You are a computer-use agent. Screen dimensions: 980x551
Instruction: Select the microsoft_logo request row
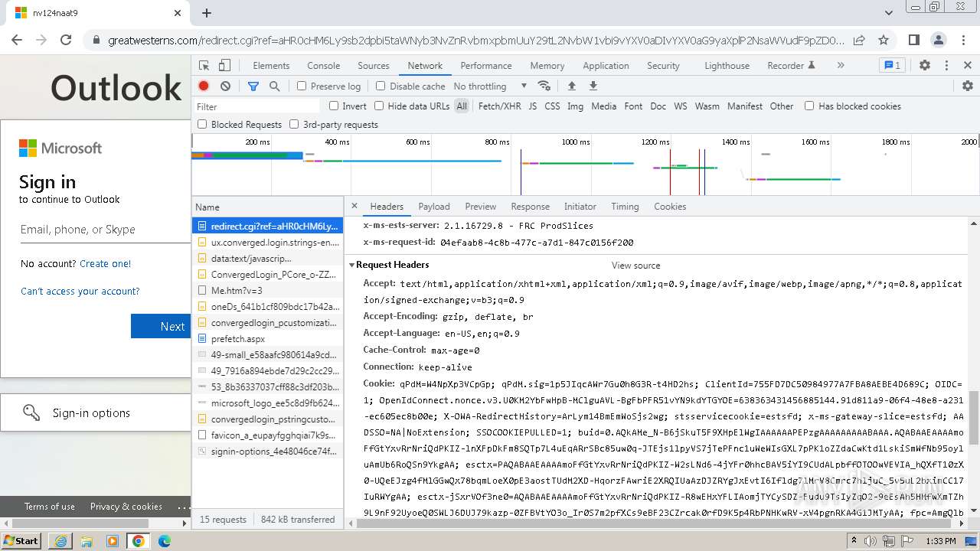[267, 403]
